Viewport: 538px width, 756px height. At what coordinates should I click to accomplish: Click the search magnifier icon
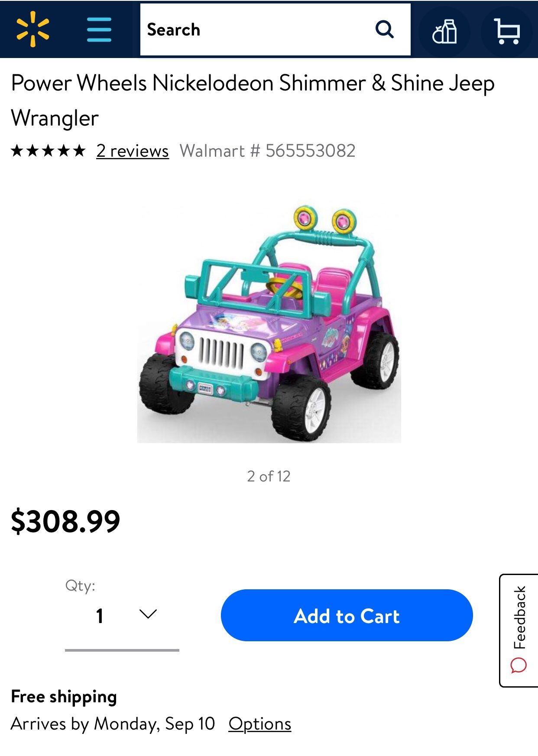(x=385, y=29)
